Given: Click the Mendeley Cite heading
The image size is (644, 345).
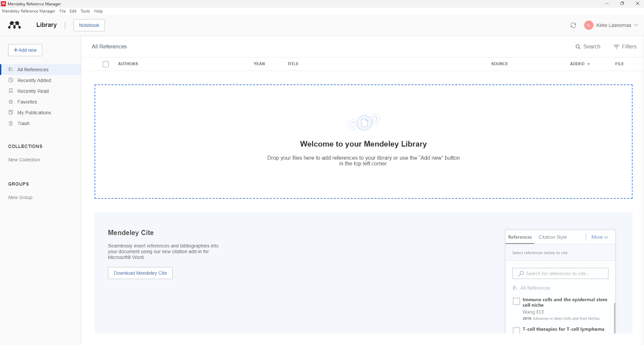Looking at the screenshot, I should 131,233.
